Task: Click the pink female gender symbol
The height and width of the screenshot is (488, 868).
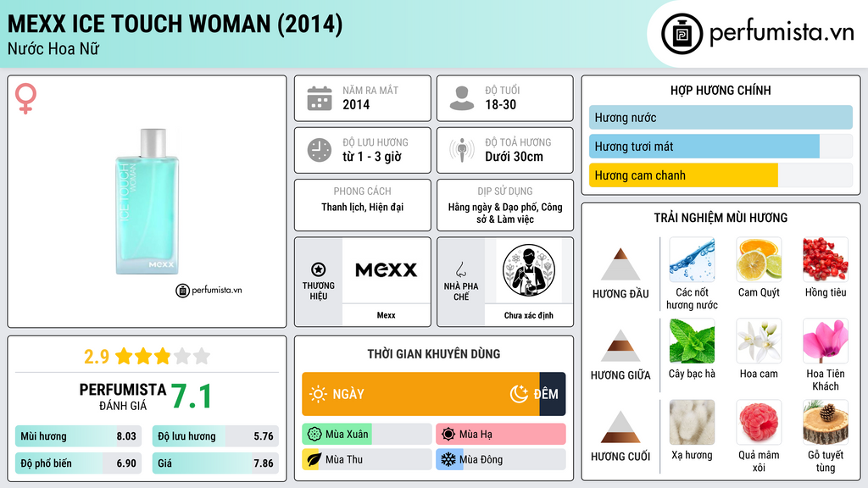Action: (x=25, y=98)
